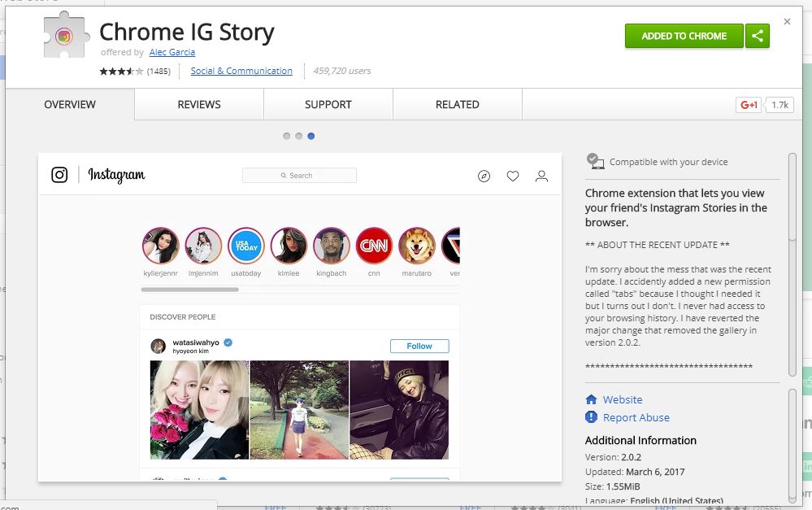The width and height of the screenshot is (812, 510).
Task: Open kingbach's story avatar
Action: click(x=332, y=246)
